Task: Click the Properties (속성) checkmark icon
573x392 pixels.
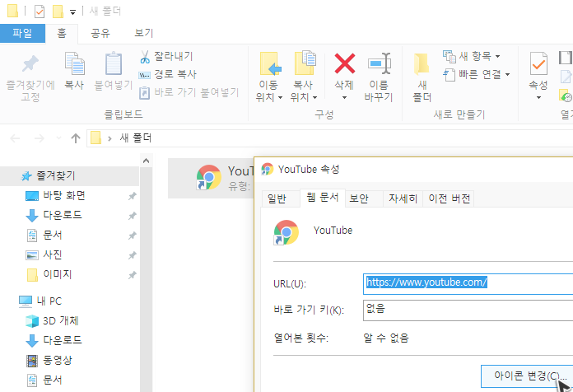Action: tap(538, 63)
